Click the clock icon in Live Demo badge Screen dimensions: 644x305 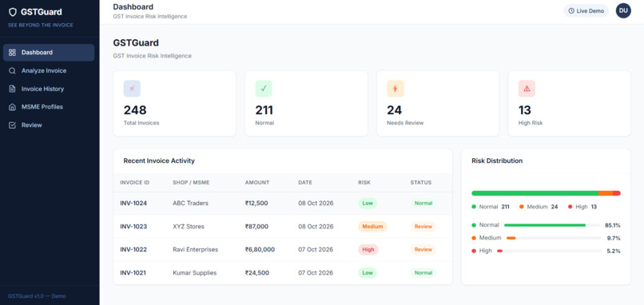click(x=571, y=11)
